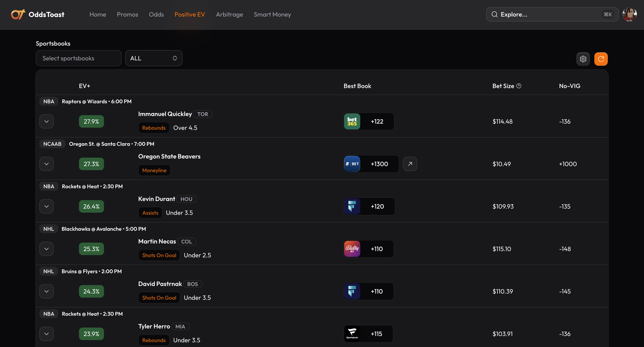Open the ALL filter dropdown
Viewport: 644px width, 347px height.
[153, 58]
